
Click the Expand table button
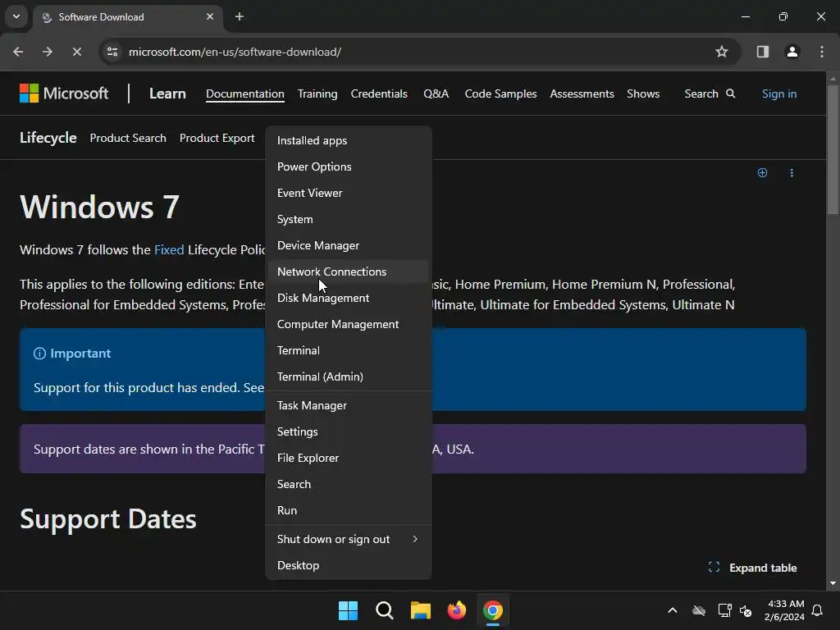coord(752,568)
